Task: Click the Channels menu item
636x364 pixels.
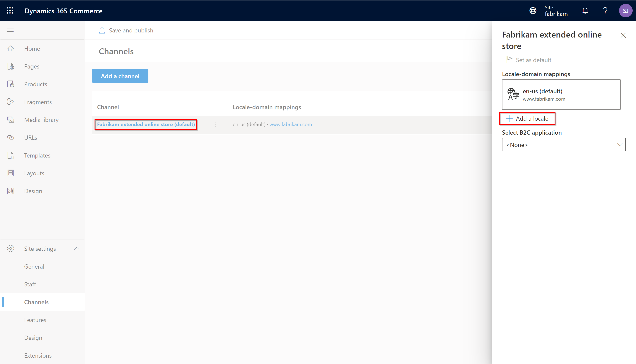Action: coord(36,302)
